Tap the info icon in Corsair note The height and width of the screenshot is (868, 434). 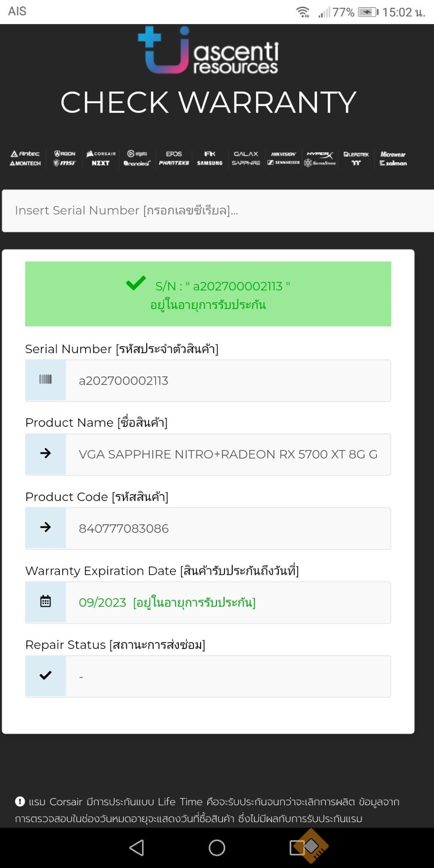[20, 801]
